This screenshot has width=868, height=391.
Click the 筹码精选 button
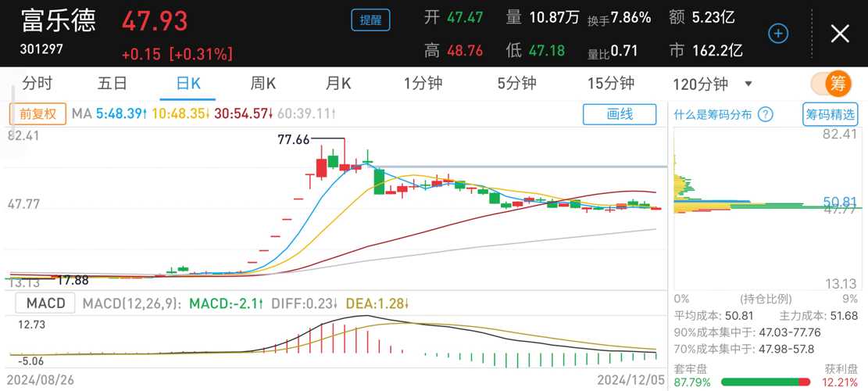click(x=830, y=115)
